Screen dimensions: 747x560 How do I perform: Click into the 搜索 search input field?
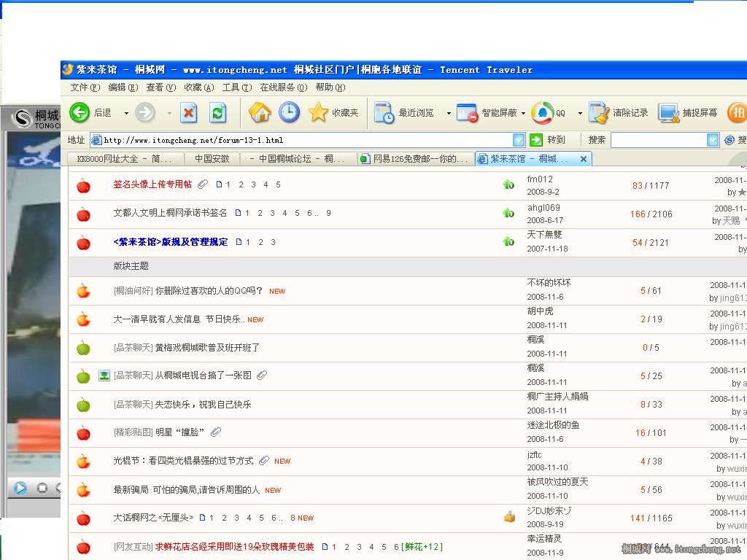[658, 140]
